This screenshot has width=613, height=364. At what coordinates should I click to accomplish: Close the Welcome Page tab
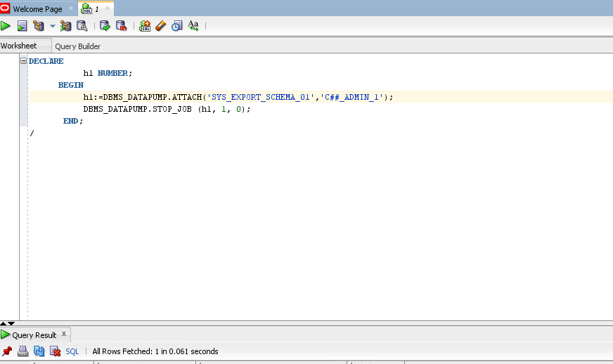[x=71, y=8]
